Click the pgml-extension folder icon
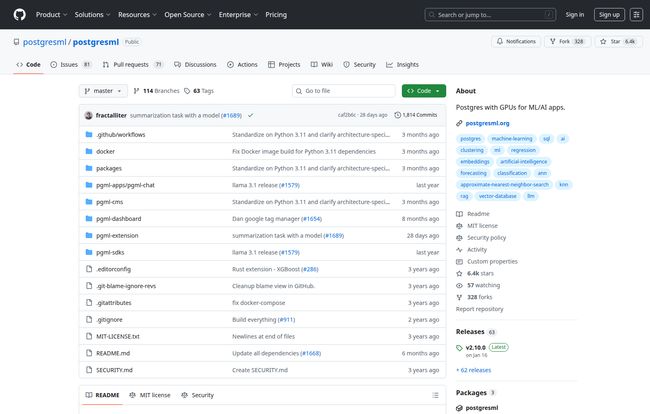650x414 pixels. pyautogui.click(x=89, y=235)
